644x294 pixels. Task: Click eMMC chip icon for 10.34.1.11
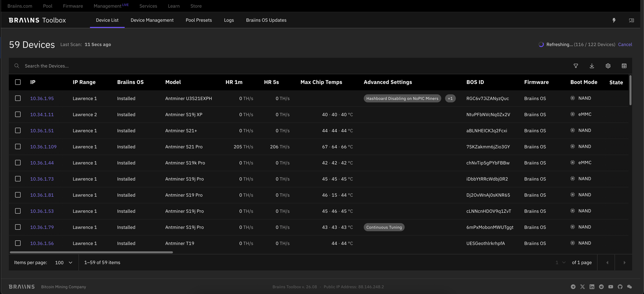573,114
